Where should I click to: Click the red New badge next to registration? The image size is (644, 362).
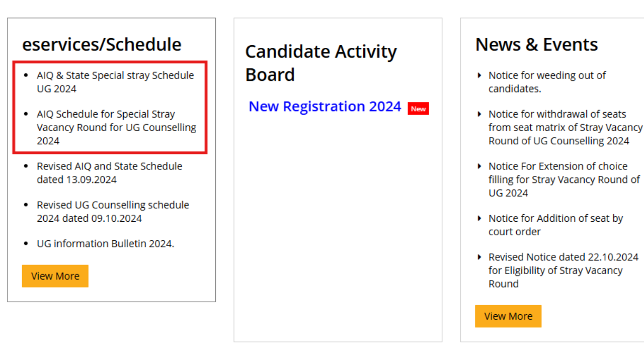pos(418,108)
